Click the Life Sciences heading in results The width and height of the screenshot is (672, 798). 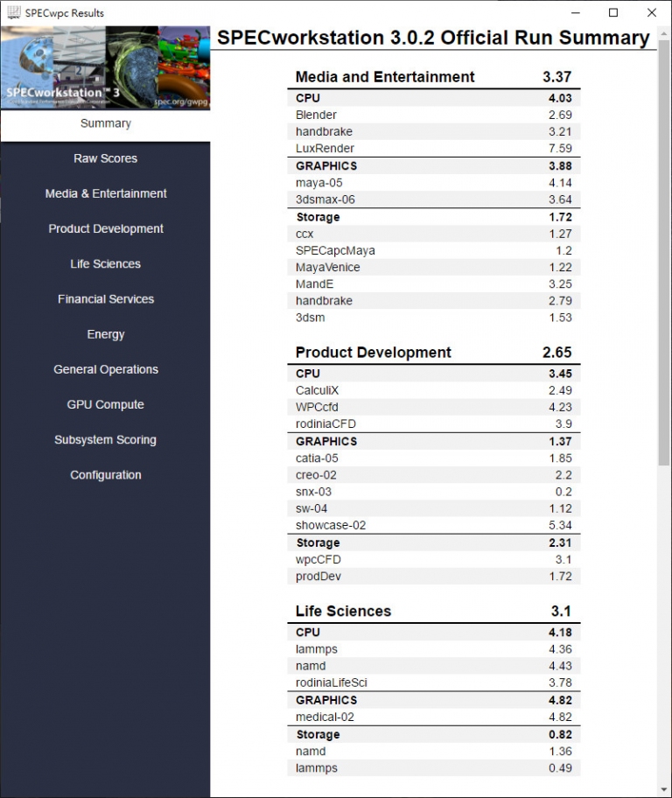(x=343, y=612)
